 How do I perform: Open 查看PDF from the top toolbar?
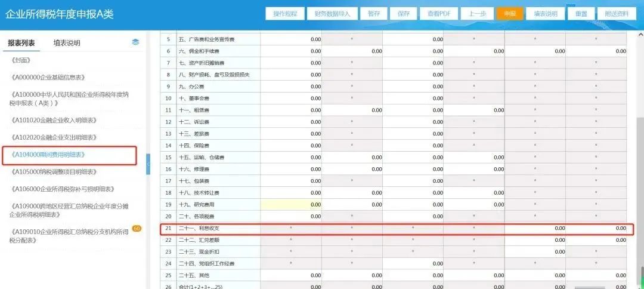point(439,14)
